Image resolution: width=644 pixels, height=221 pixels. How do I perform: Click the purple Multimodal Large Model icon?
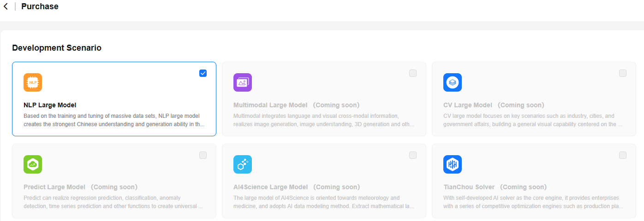click(x=243, y=82)
